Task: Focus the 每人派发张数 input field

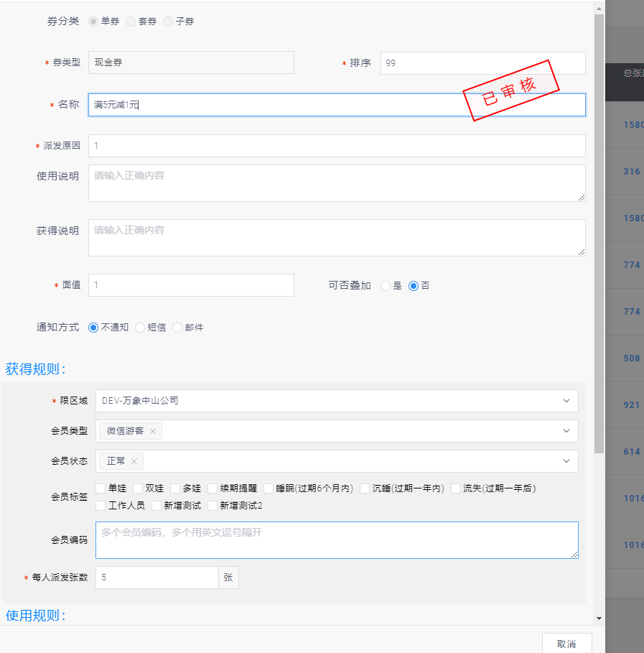Action: [x=157, y=578]
